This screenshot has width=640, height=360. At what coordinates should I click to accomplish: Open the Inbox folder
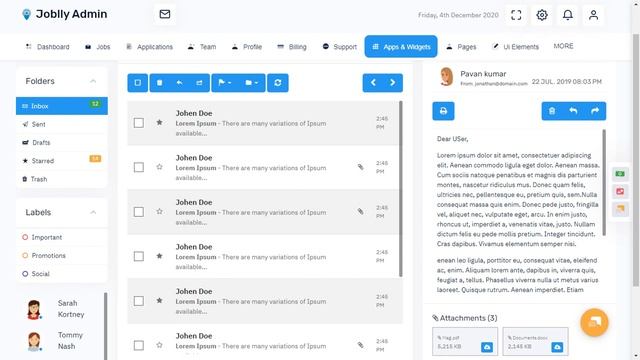tap(62, 106)
